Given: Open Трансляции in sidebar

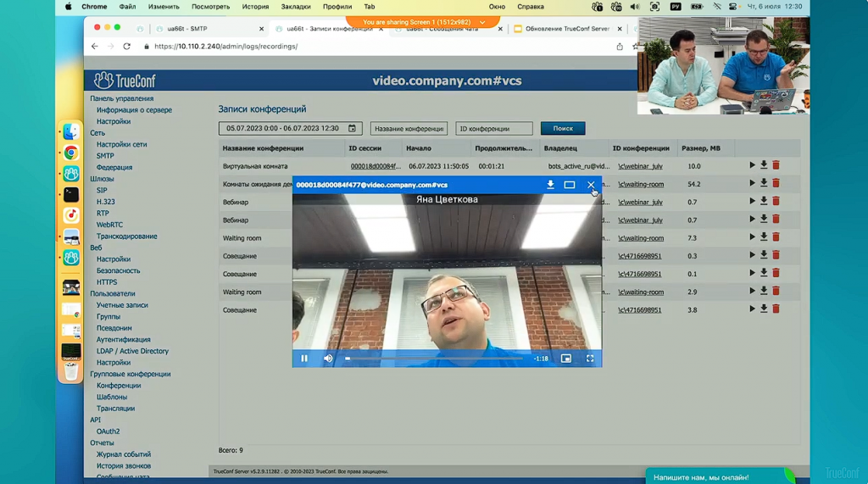Looking at the screenshot, I should [x=115, y=408].
